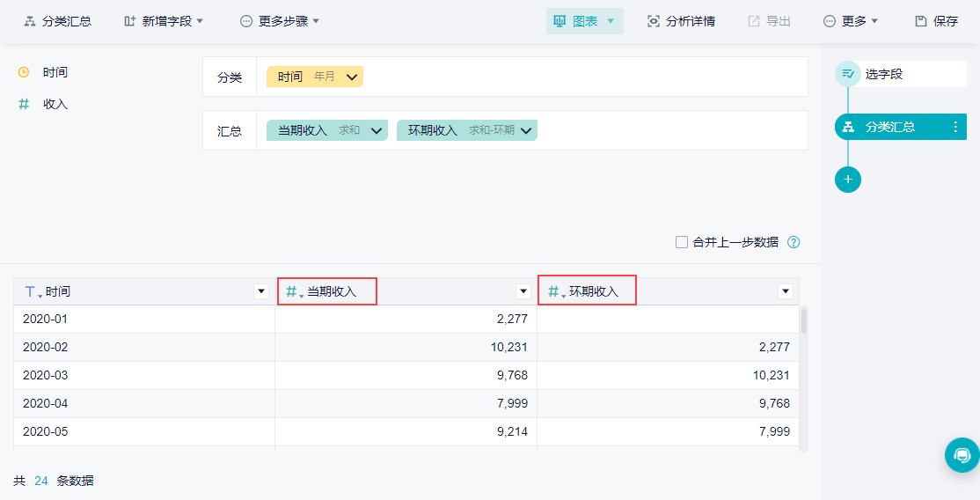Open the 时间 column filter dropdown
The image size is (980, 500).
pos(261,291)
